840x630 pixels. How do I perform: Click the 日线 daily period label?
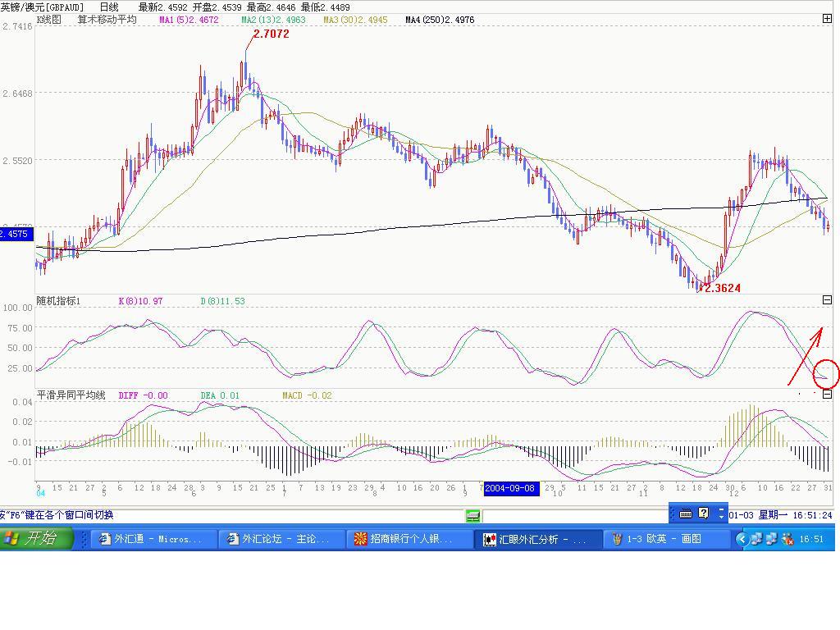click(x=109, y=7)
